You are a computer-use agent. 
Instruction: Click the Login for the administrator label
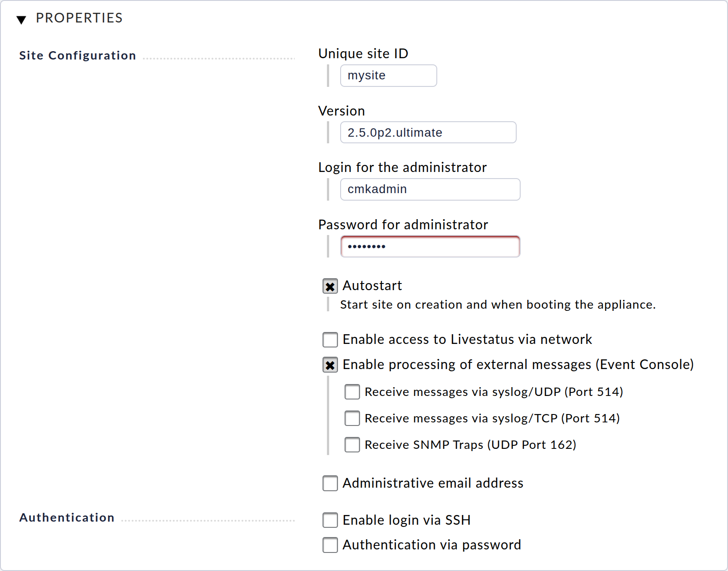tap(402, 168)
